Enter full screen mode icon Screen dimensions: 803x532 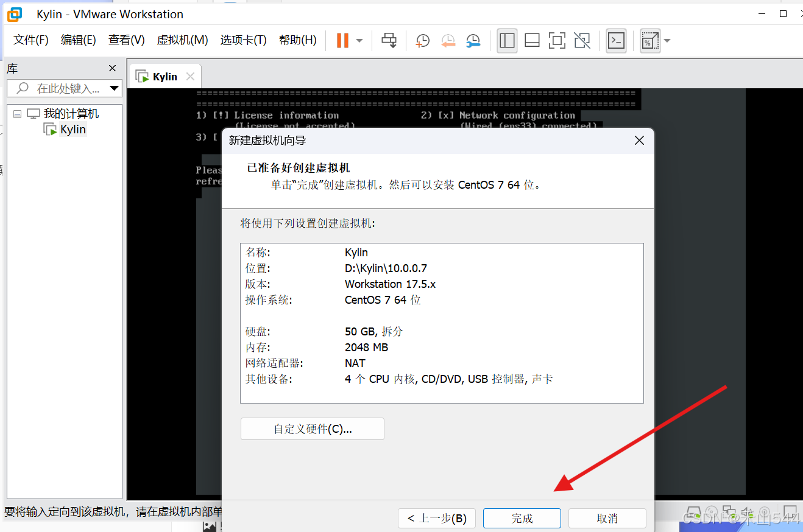tap(557, 41)
